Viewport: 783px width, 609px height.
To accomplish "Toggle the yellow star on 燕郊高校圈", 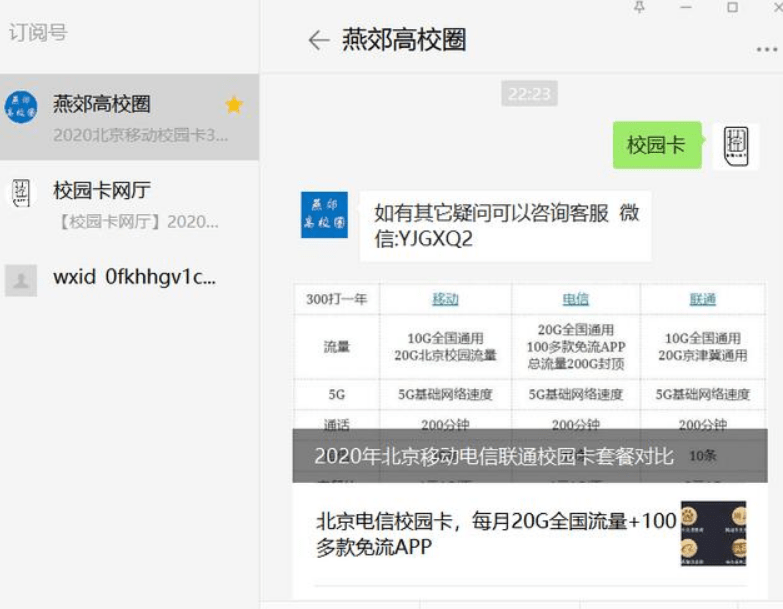I will [233, 105].
